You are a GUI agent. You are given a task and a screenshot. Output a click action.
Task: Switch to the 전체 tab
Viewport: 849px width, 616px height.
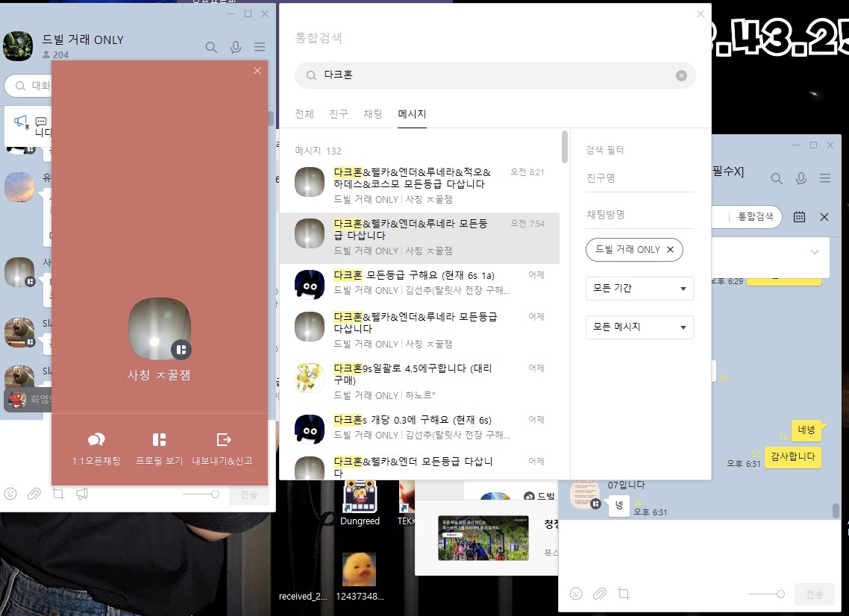point(304,113)
